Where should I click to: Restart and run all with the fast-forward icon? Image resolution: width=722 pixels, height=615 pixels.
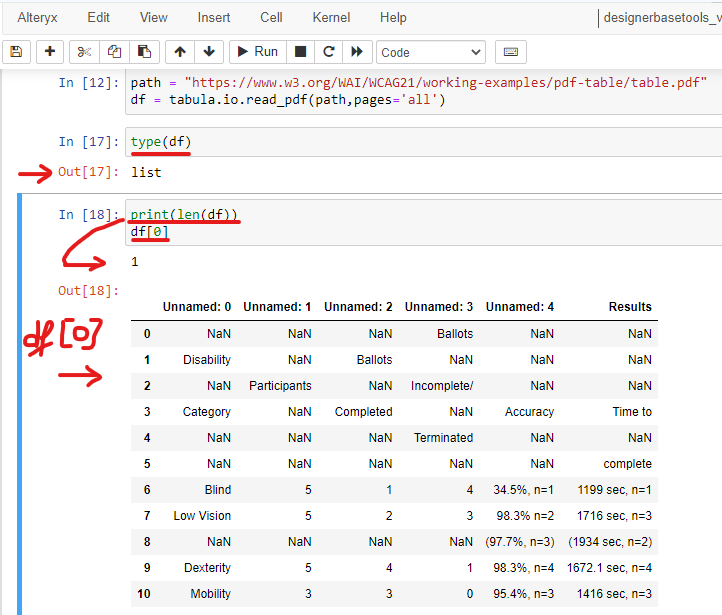click(356, 52)
